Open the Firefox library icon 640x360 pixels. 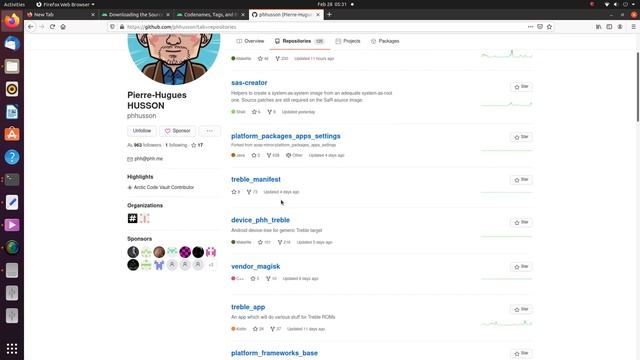tap(598, 27)
